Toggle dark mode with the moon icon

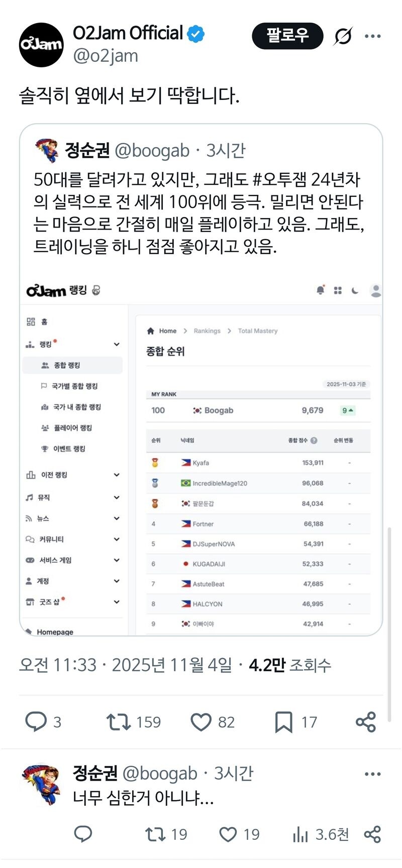[355, 290]
